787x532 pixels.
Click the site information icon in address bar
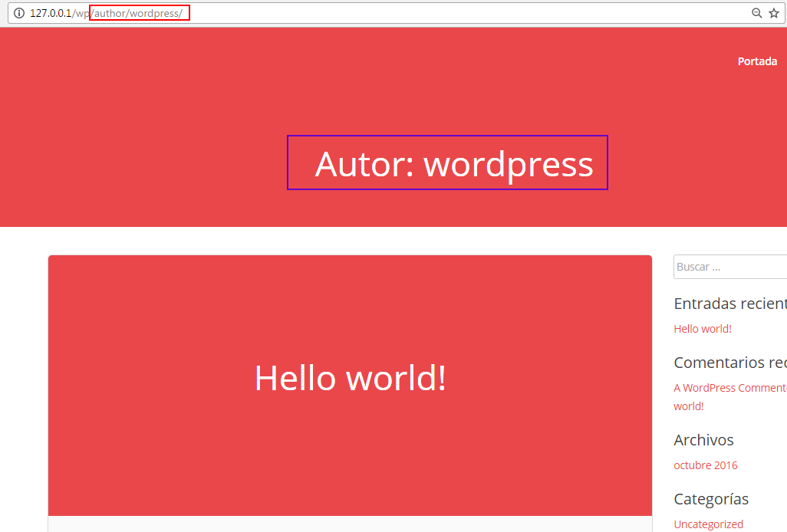[x=19, y=13]
